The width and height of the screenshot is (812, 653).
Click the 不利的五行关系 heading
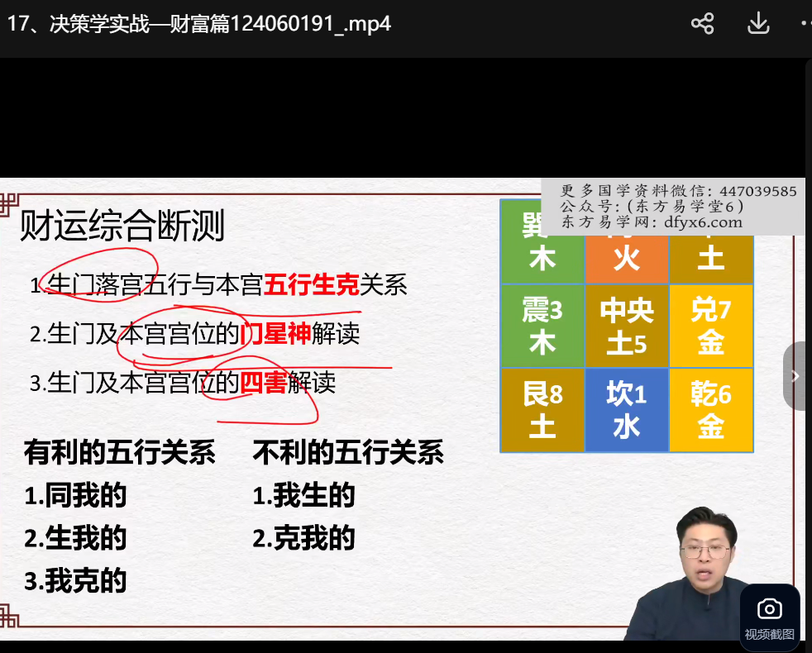(348, 452)
